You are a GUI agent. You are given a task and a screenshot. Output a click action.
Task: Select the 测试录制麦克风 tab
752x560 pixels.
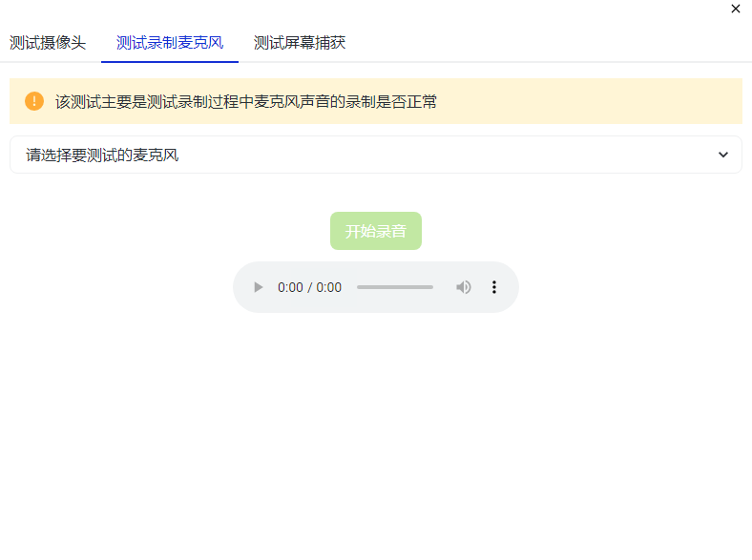(x=170, y=43)
